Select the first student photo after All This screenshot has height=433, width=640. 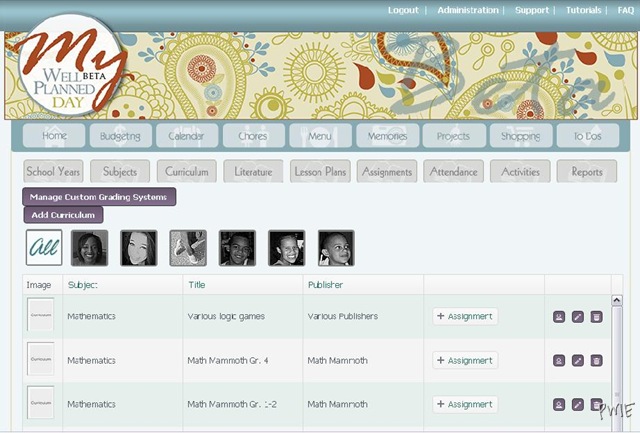point(90,248)
